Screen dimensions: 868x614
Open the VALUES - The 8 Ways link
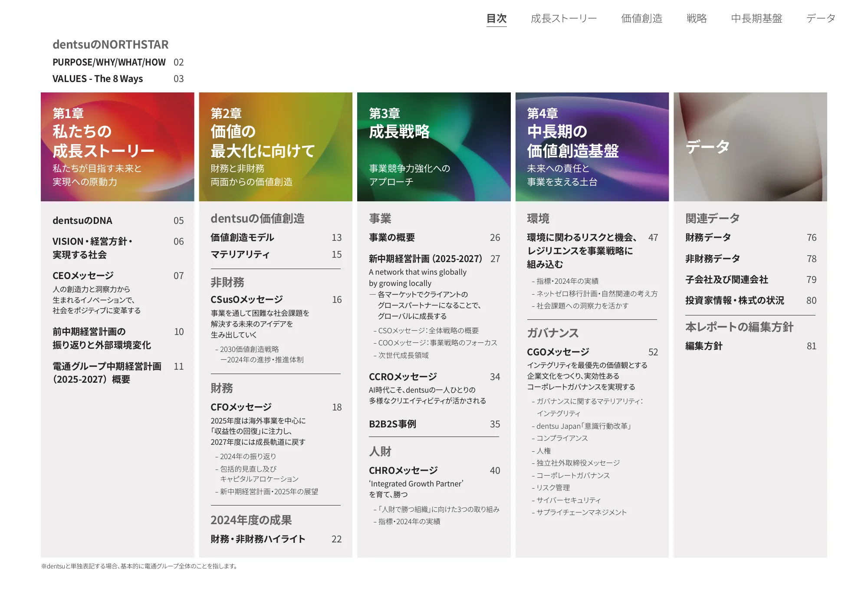click(x=98, y=79)
